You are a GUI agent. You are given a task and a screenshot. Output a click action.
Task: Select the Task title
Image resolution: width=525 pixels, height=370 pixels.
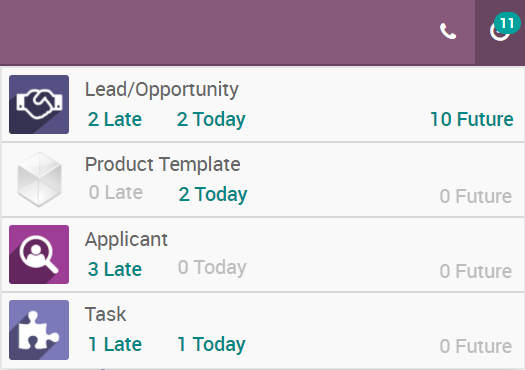point(105,314)
